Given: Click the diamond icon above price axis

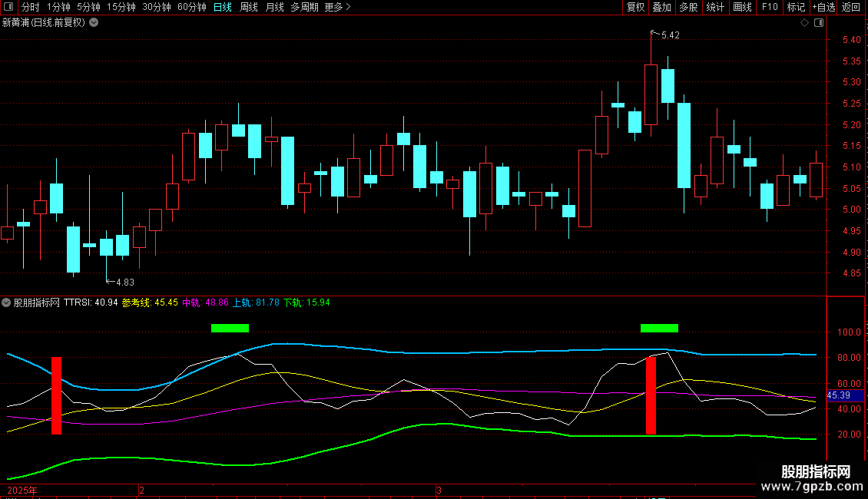Looking at the screenshot, I should [805, 23].
